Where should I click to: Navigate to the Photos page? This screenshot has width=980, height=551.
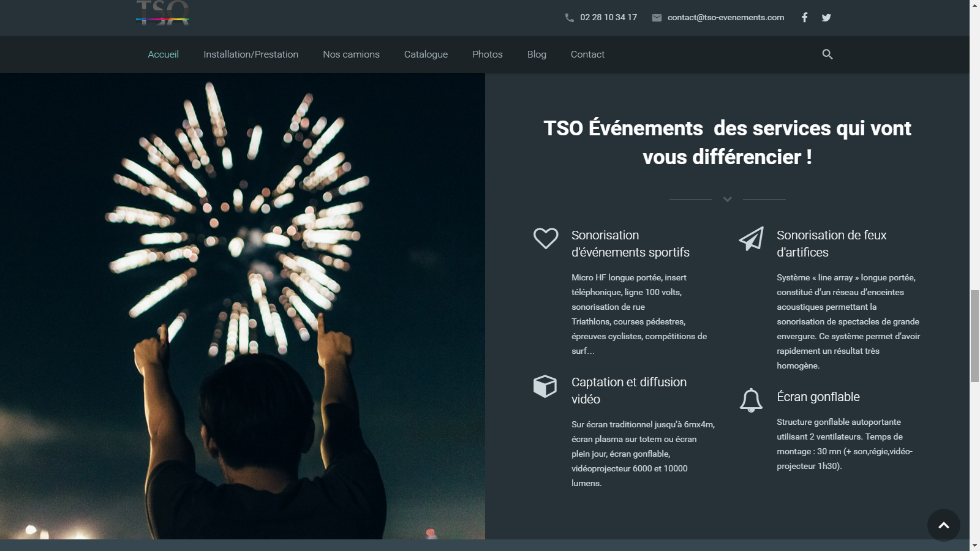[487, 54]
